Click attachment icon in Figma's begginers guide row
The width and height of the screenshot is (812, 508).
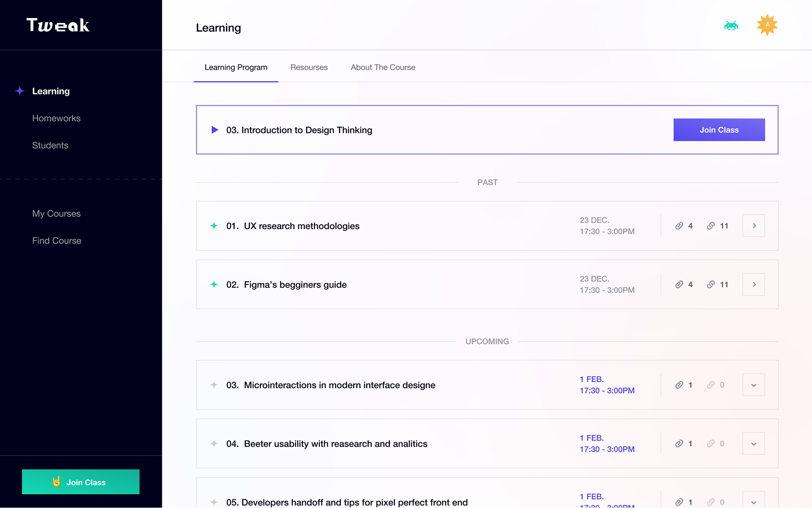tap(679, 284)
